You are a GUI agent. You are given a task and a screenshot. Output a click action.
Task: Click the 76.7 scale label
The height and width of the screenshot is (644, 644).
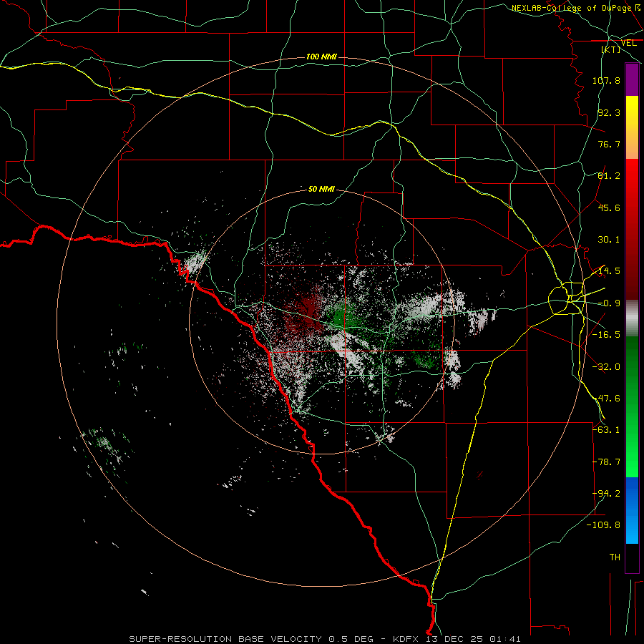point(609,144)
